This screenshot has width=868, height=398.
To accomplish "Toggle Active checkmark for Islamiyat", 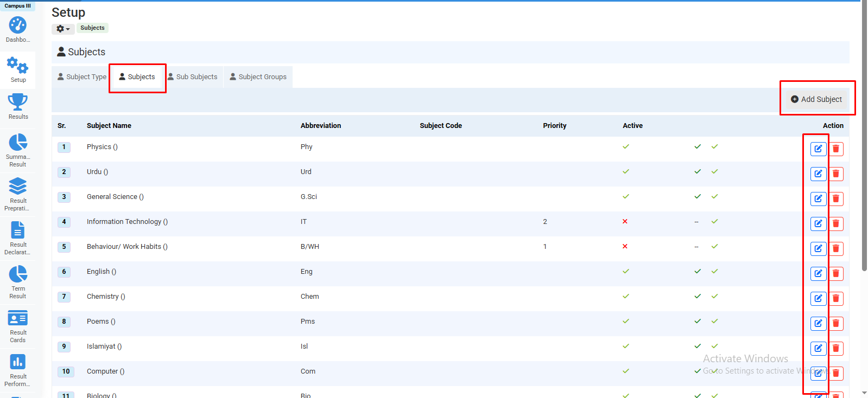I will click(626, 346).
